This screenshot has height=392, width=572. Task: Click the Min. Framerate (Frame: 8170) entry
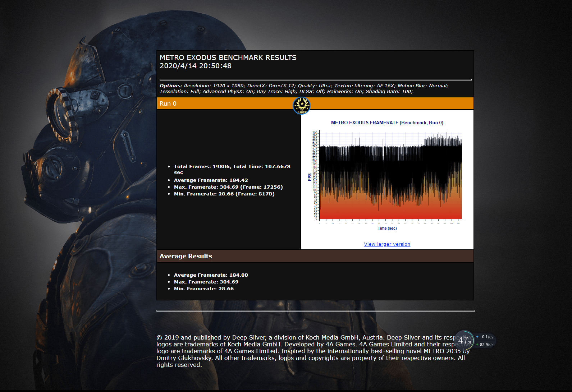click(x=224, y=194)
